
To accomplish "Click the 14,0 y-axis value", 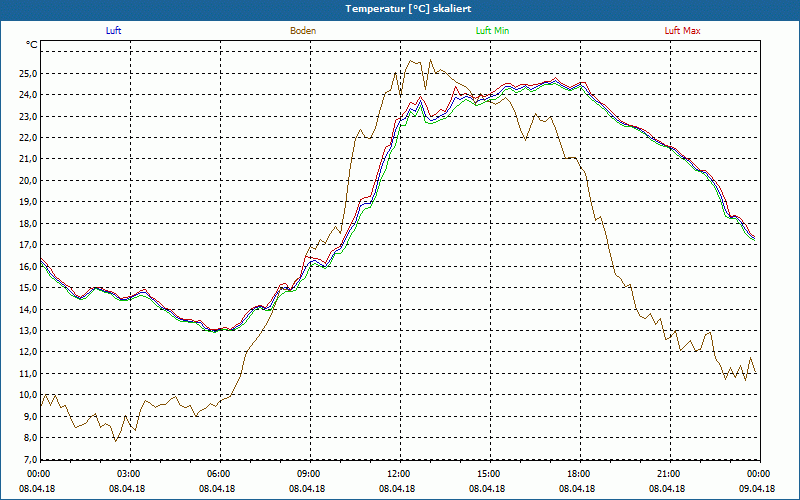I will pyautogui.click(x=29, y=309).
